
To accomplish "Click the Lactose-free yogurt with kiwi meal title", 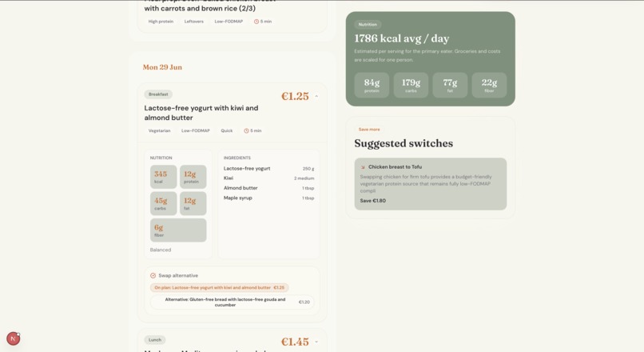I will tap(201, 113).
